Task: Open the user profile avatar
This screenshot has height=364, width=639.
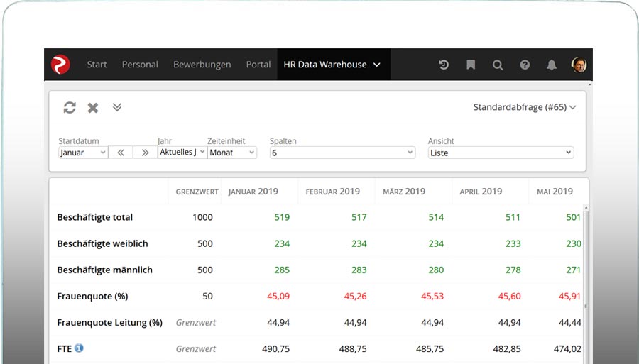Action: pyautogui.click(x=579, y=65)
